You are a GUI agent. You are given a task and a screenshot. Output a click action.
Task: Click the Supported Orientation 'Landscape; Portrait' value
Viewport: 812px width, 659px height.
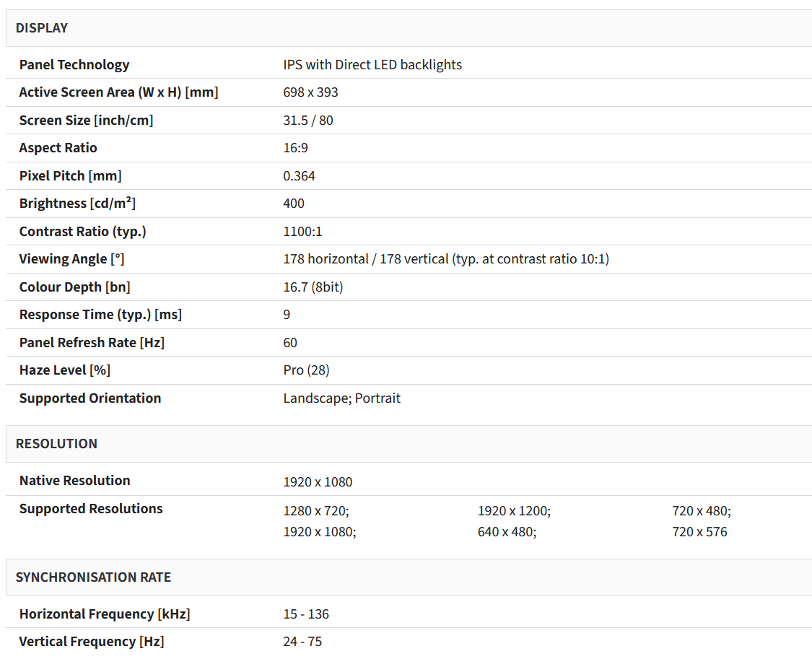click(341, 398)
